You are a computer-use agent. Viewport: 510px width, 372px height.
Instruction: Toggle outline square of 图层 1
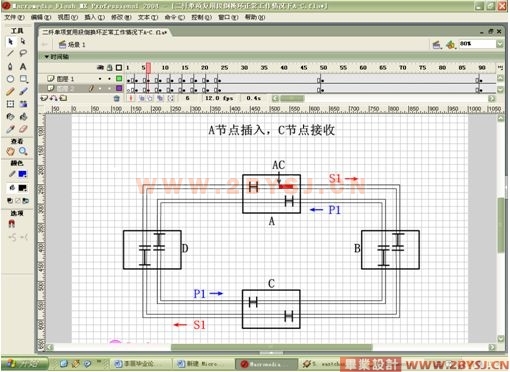coord(119,79)
